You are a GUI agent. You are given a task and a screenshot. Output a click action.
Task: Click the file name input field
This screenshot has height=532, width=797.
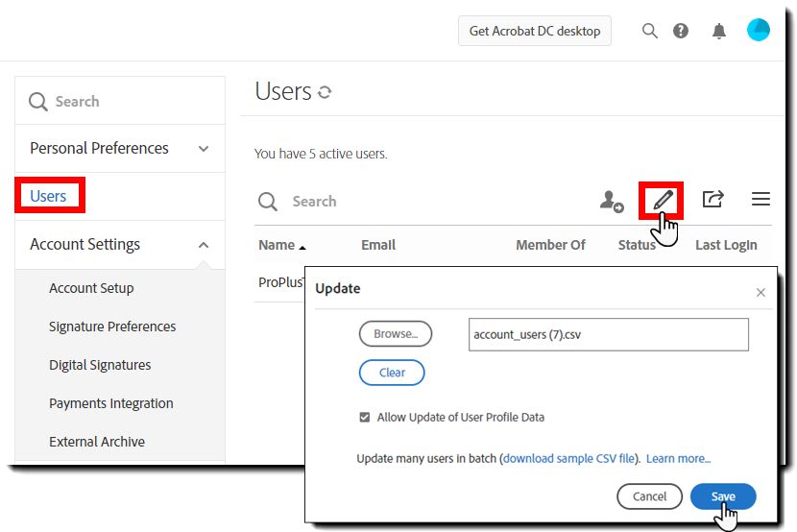[x=608, y=335]
